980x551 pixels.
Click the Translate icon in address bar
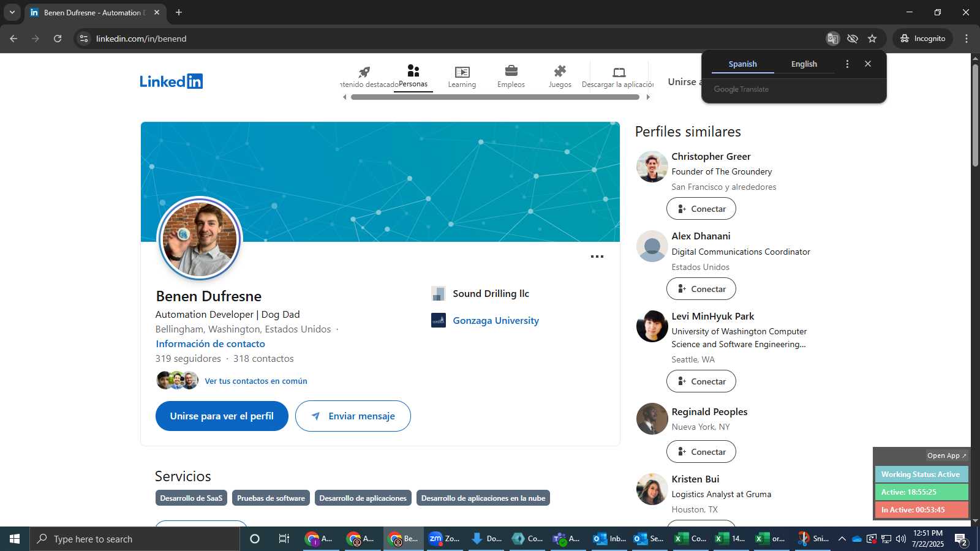coord(832,39)
